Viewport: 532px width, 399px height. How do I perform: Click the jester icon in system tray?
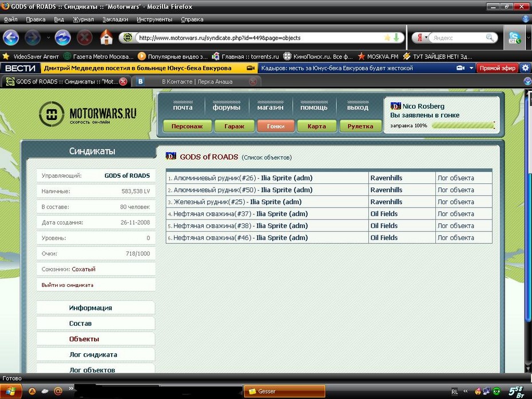478,392
